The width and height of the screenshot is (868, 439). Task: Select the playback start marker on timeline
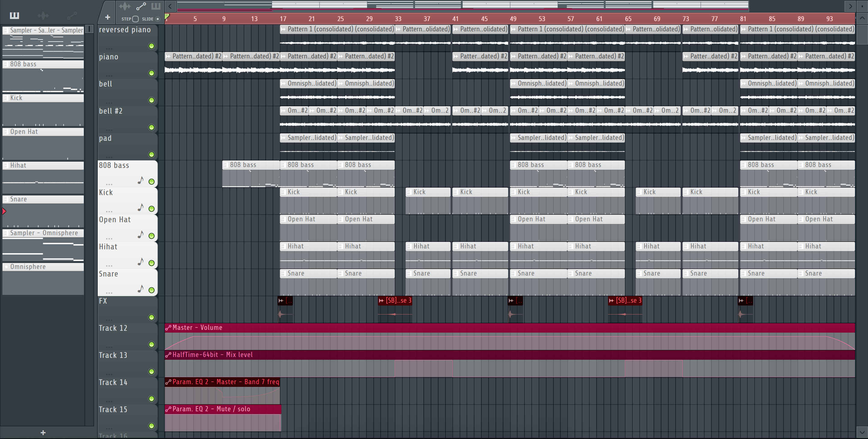point(167,16)
